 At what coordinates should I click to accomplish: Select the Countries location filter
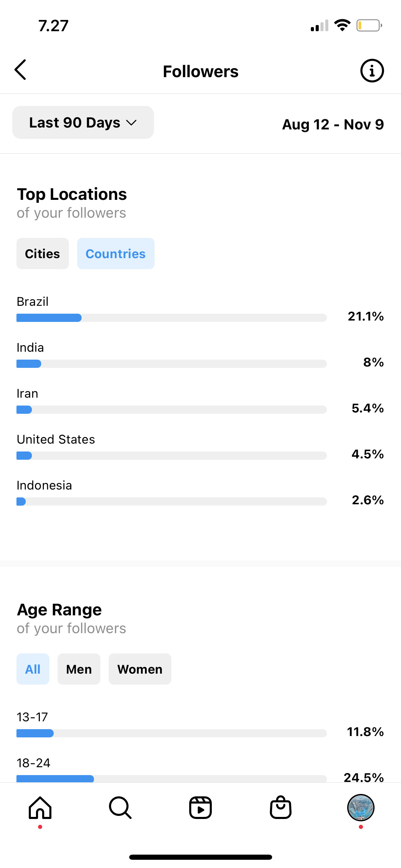pos(116,254)
